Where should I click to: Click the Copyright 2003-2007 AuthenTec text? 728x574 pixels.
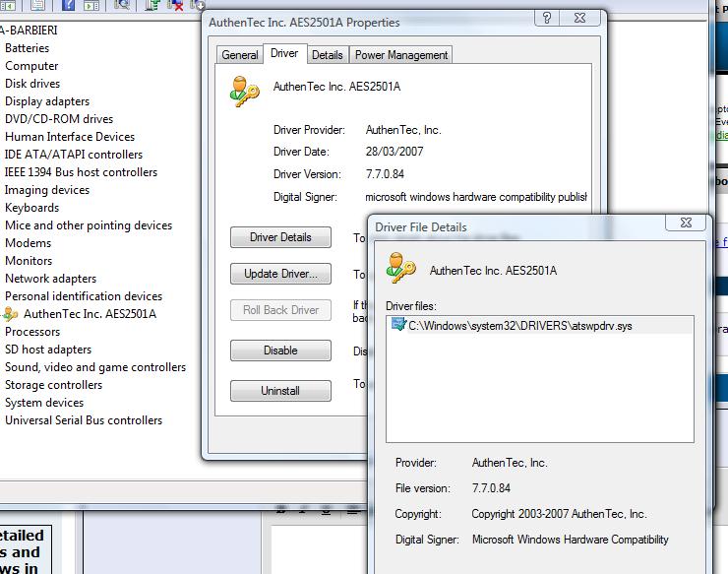(x=559, y=514)
